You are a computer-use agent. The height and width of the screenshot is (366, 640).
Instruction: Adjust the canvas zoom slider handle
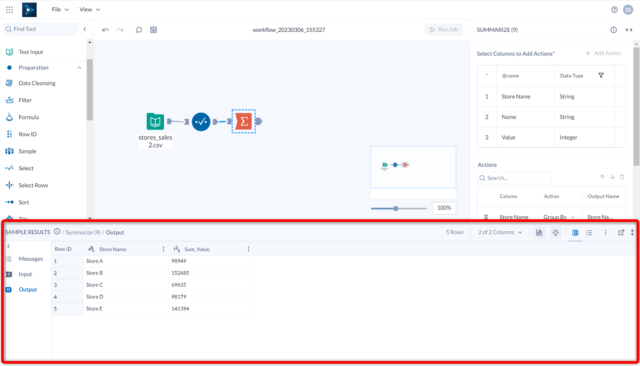[396, 209]
